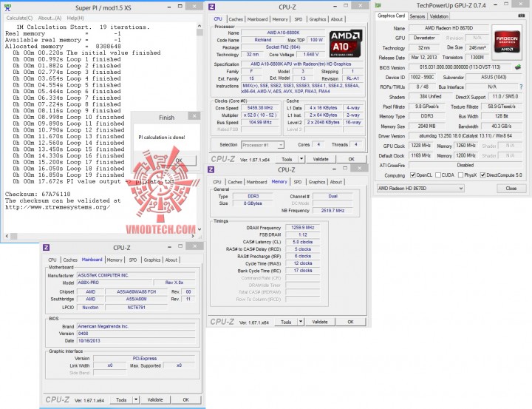Click Super PI horizontal scrollbar left arrow
The image size is (532, 409).
(x=7, y=236)
